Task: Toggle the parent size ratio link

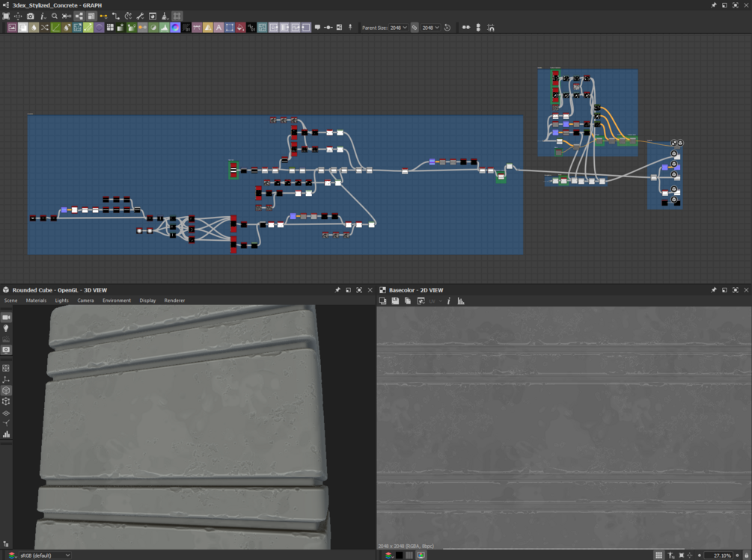Action: coord(415,28)
